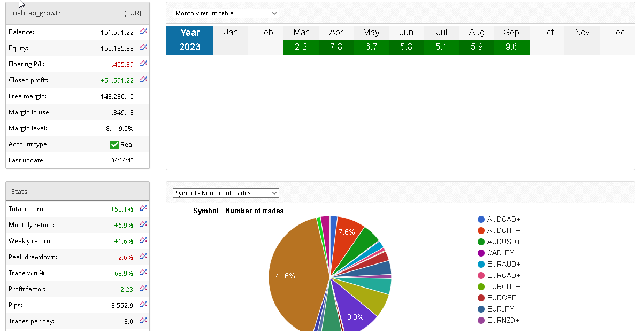Image resolution: width=644 pixels, height=334 pixels.
Task: Select the Sep column header
Action: [x=511, y=33]
